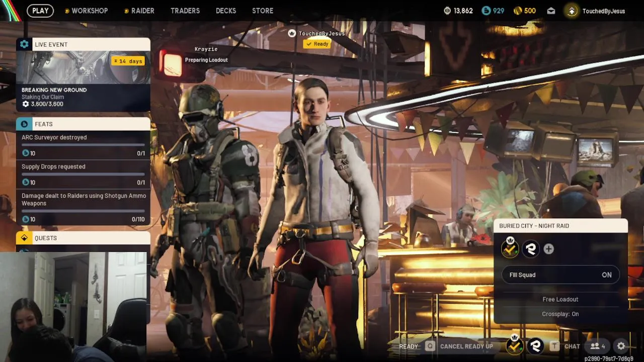Screen dimensions: 644x362
Task: Select the Shotgun Ammo damage feat
Action: coord(83,207)
